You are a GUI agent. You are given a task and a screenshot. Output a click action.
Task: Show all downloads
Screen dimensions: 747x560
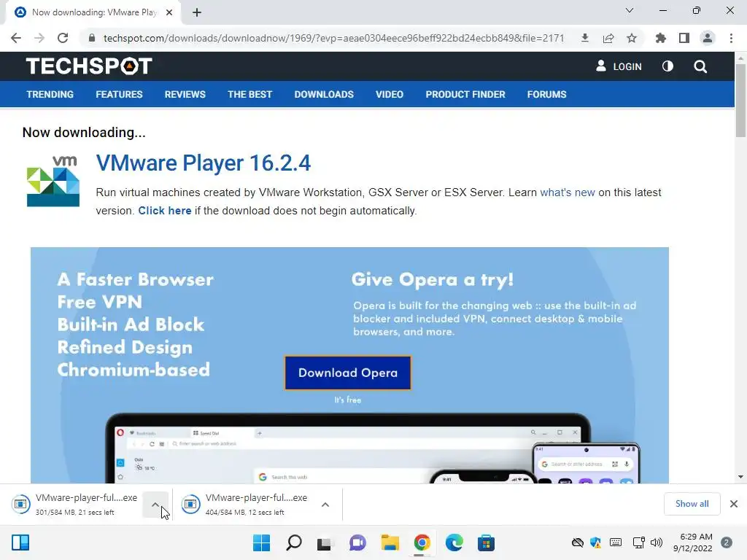[x=692, y=504]
